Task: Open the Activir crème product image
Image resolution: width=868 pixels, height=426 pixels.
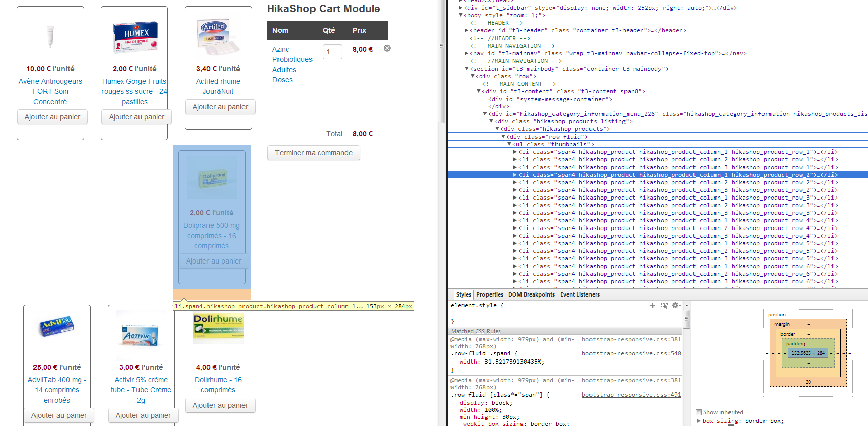Action: point(141,335)
